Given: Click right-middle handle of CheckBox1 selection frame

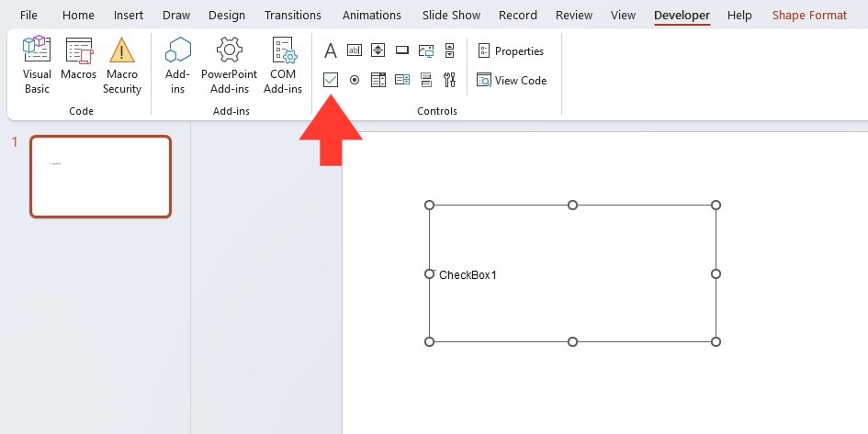Looking at the screenshot, I should click(716, 273).
